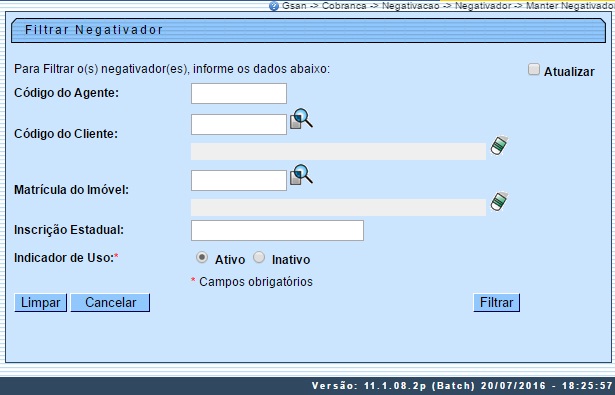
Task: Clear client name with eraser icon
Action: click(499, 146)
